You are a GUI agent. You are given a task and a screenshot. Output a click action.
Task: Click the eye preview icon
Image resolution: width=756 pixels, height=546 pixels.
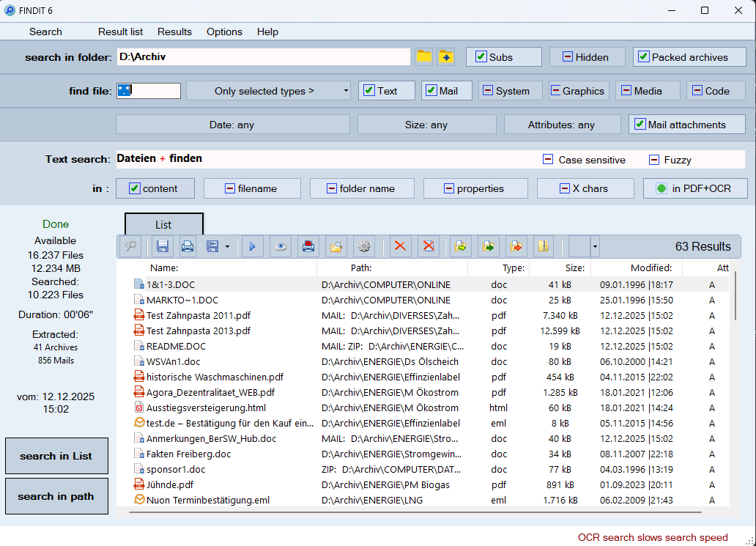tap(280, 247)
